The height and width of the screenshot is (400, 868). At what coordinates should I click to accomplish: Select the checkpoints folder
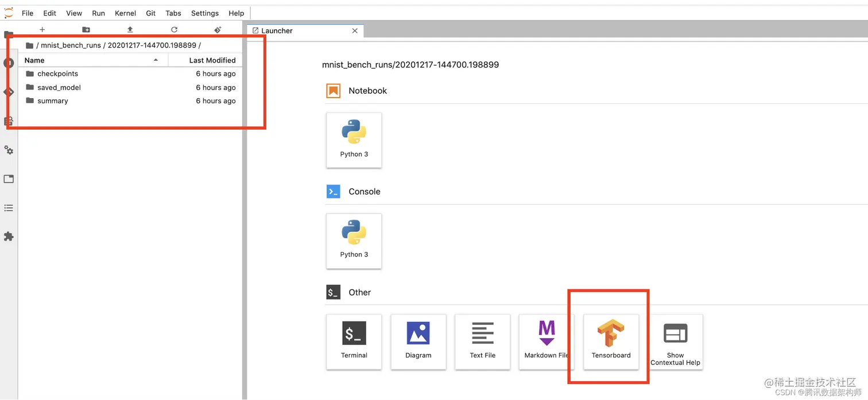130,73
